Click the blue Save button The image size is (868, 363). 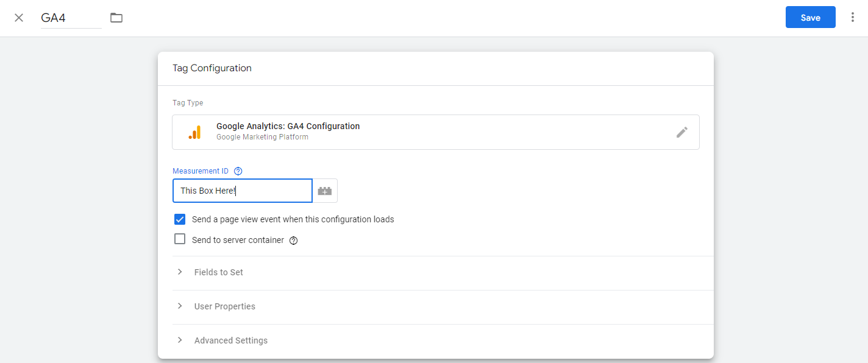[x=810, y=18]
